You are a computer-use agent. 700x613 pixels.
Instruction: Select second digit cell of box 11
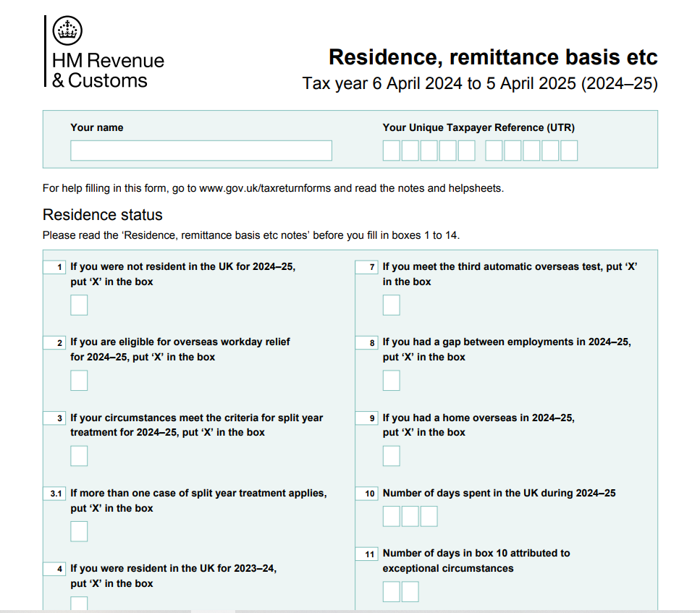pyautogui.click(x=410, y=592)
